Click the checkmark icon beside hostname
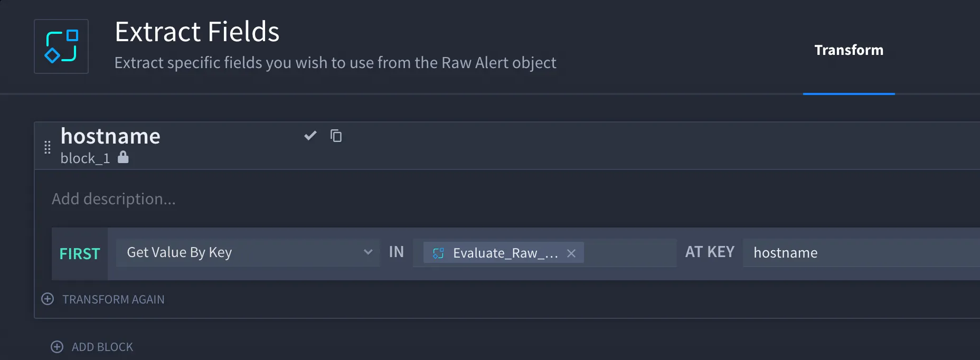The height and width of the screenshot is (360, 980). click(310, 136)
